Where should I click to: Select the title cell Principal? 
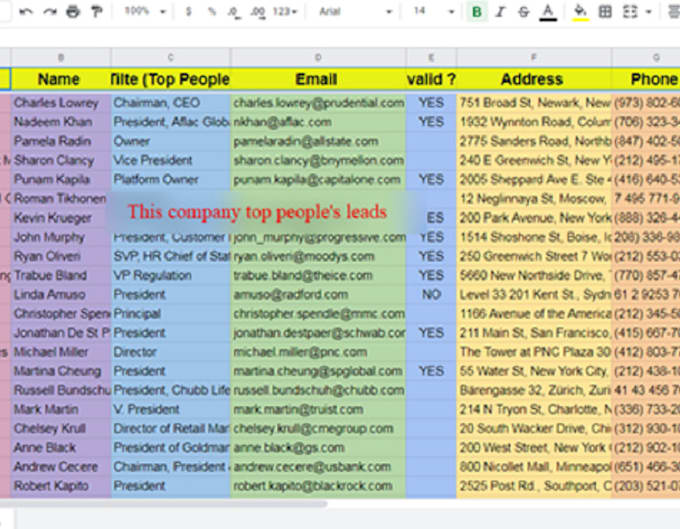170,313
